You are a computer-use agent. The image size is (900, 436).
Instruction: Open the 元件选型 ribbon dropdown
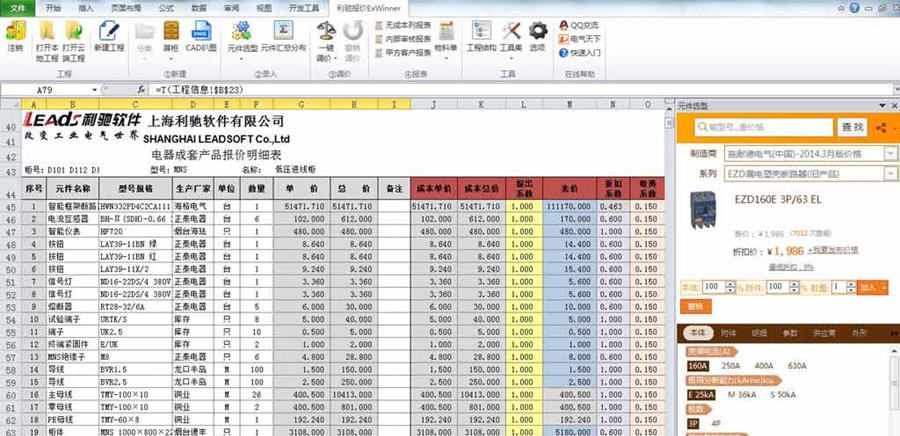(242, 58)
